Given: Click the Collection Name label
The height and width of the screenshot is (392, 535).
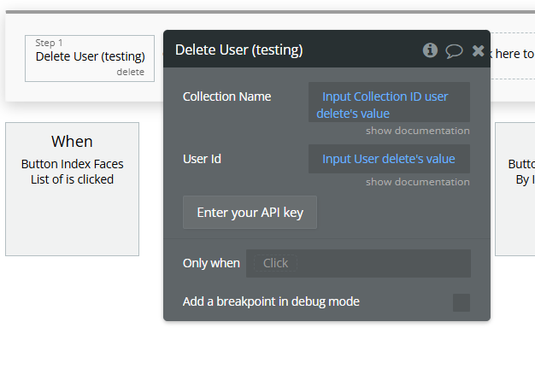Looking at the screenshot, I should tap(226, 97).
